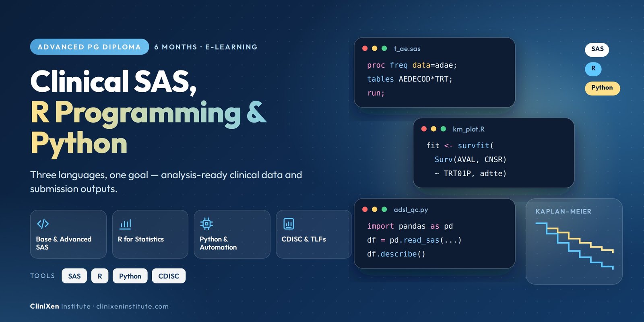The width and height of the screenshot is (644, 322).
Task: Click the report icon in CDISC & TLFs card
Action: tap(289, 224)
